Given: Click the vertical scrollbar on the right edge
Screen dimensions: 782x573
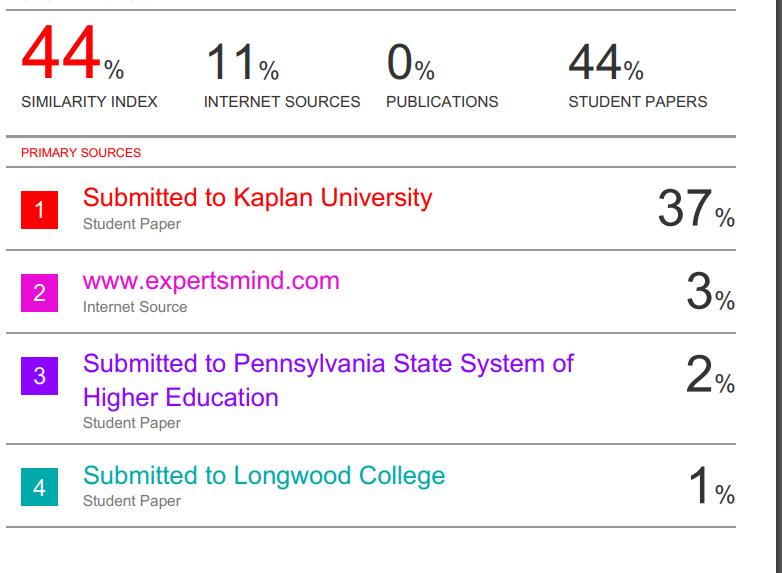Looking at the screenshot, I should point(778,286).
